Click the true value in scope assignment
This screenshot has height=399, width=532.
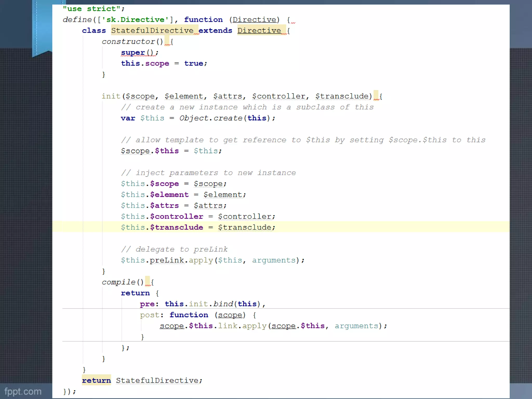(x=194, y=63)
